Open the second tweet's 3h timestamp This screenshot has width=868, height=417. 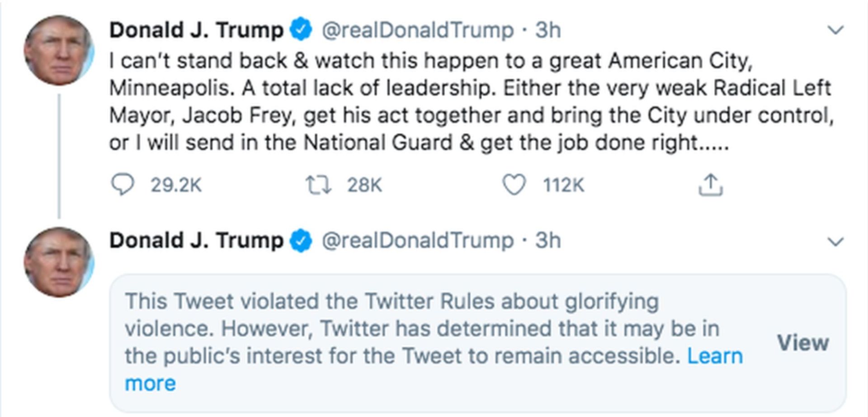(548, 241)
